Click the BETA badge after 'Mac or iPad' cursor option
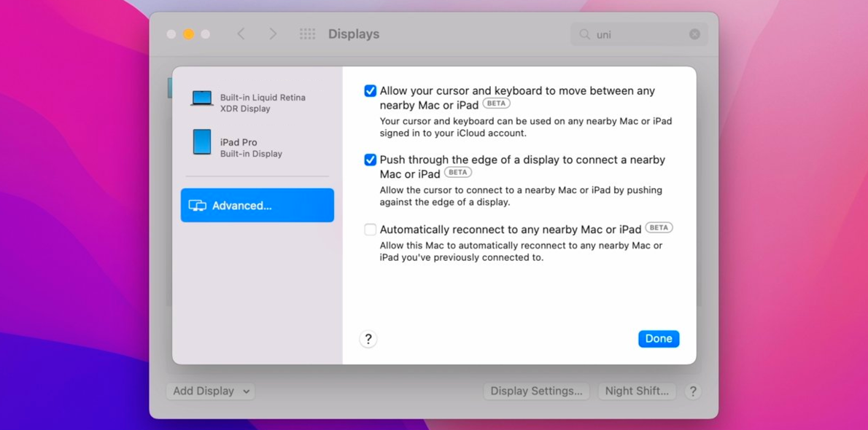This screenshot has height=430, width=868. (x=497, y=103)
